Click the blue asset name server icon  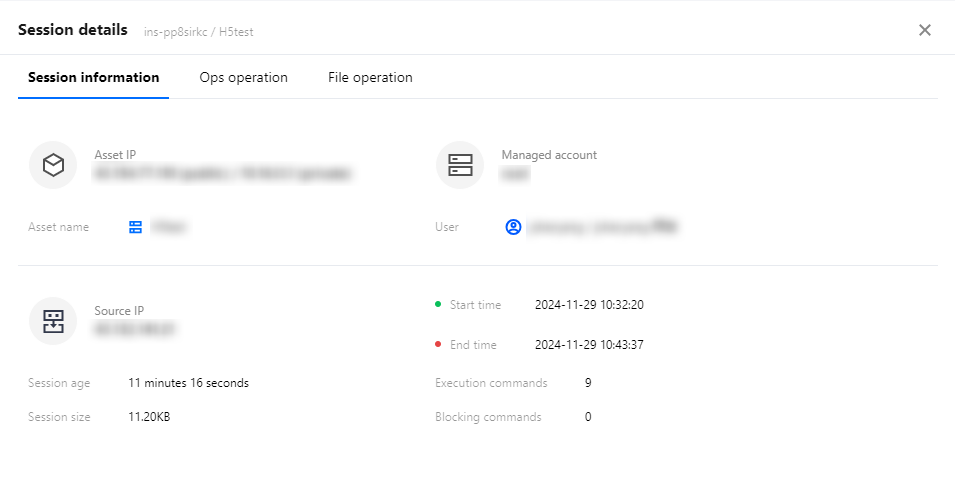[136, 227]
